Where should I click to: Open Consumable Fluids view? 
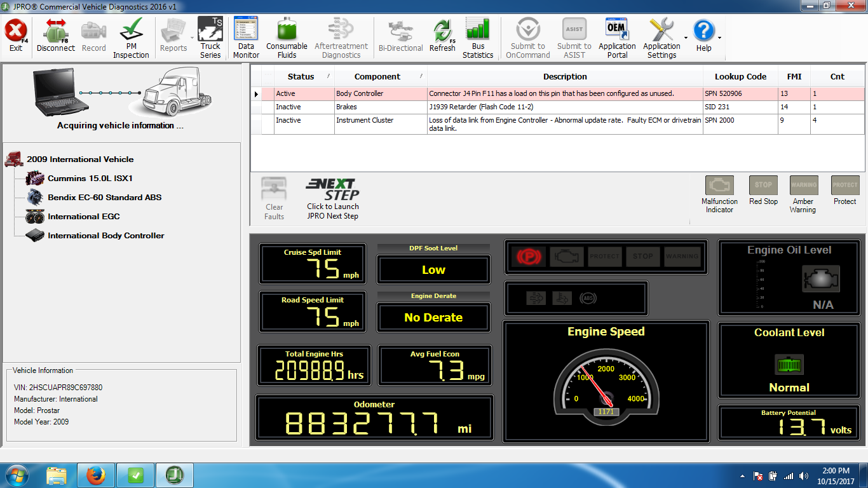tap(287, 37)
